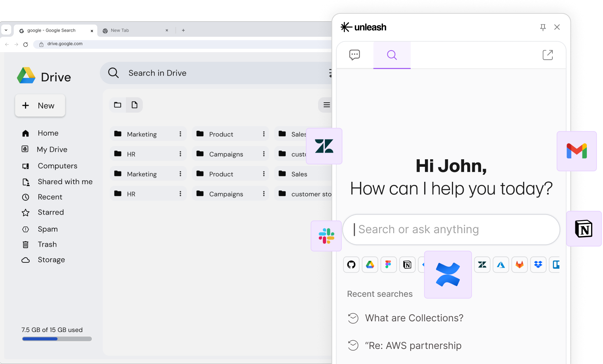Click '7.5 GB of 15 GB used' text
The image size is (603, 364).
(x=52, y=330)
